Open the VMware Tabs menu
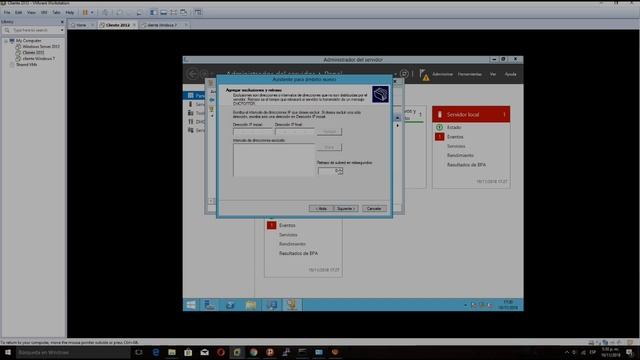The height and width of the screenshot is (360, 640). (x=56, y=13)
